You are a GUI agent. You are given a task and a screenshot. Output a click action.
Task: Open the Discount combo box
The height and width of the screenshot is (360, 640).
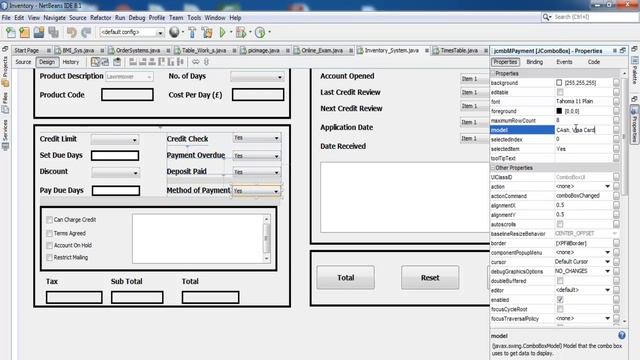pyautogui.click(x=115, y=173)
